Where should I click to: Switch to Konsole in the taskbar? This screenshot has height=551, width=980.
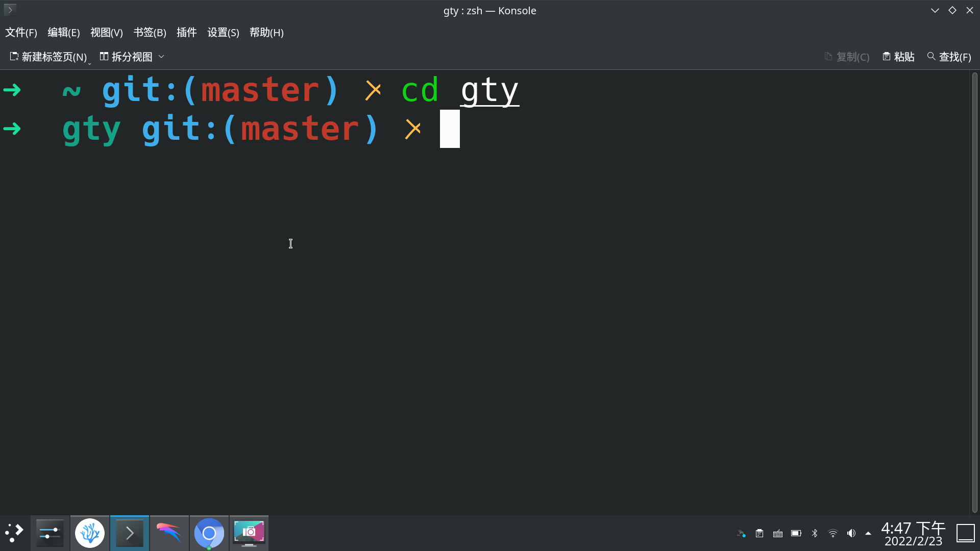tap(130, 533)
